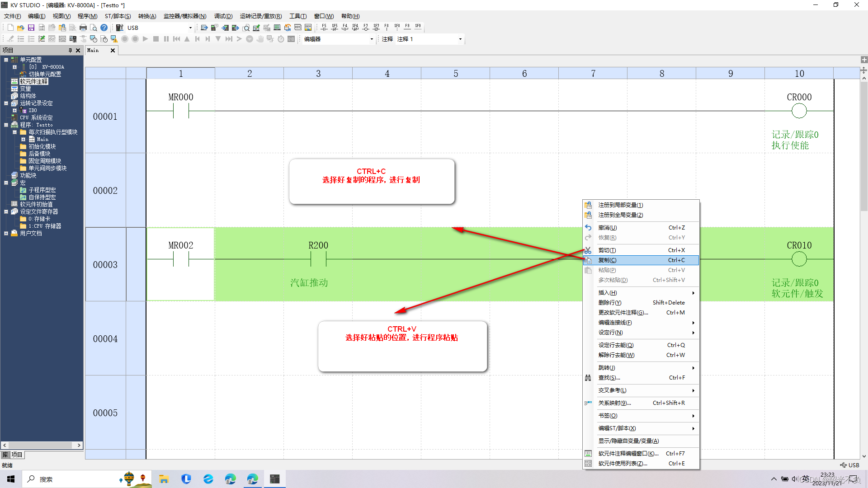
Task: Expand the [0] KV-8000A node
Action: (14, 67)
